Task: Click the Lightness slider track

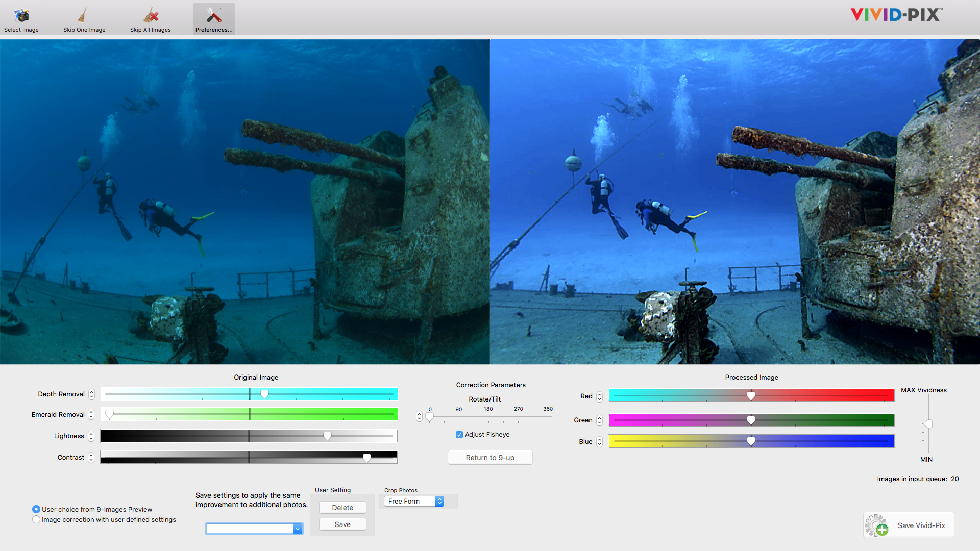Action: click(204, 436)
